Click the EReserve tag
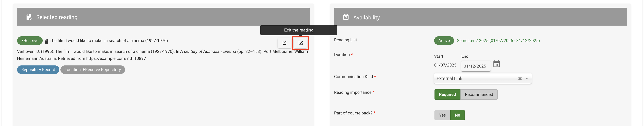The width and height of the screenshot is (644, 126). [30, 41]
